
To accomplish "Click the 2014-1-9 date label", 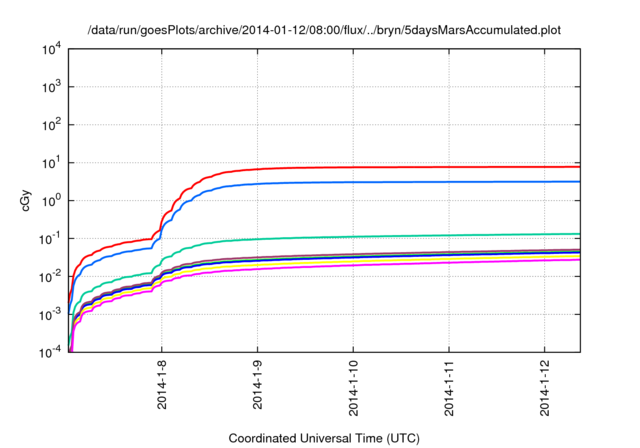I will (258, 385).
